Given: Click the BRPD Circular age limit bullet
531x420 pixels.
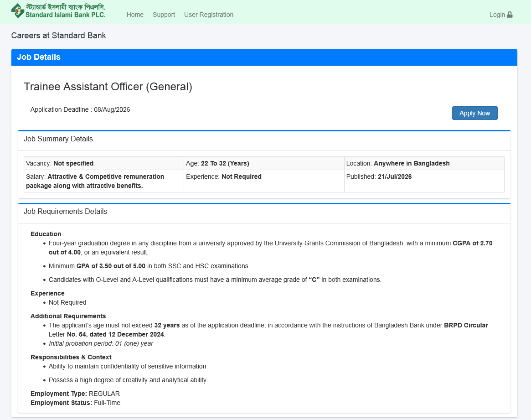Looking at the screenshot, I should pos(268,330).
